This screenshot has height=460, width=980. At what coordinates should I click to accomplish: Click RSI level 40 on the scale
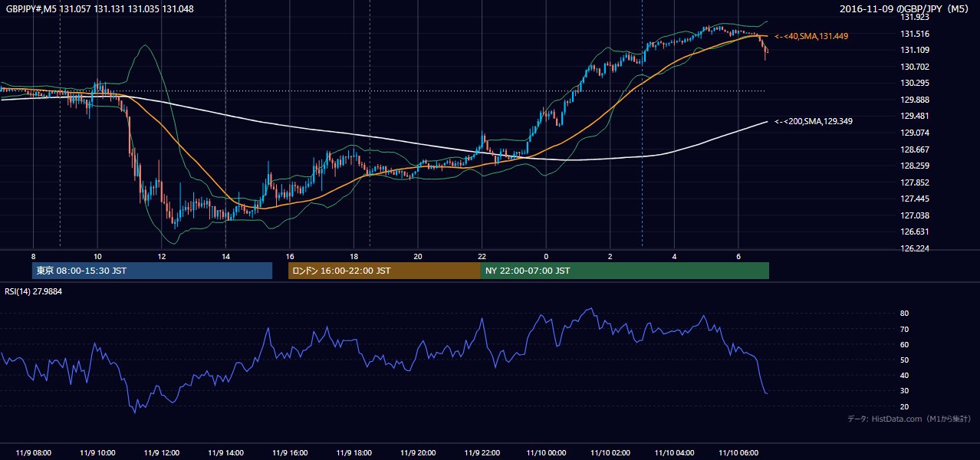pyautogui.click(x=905, y=375)
